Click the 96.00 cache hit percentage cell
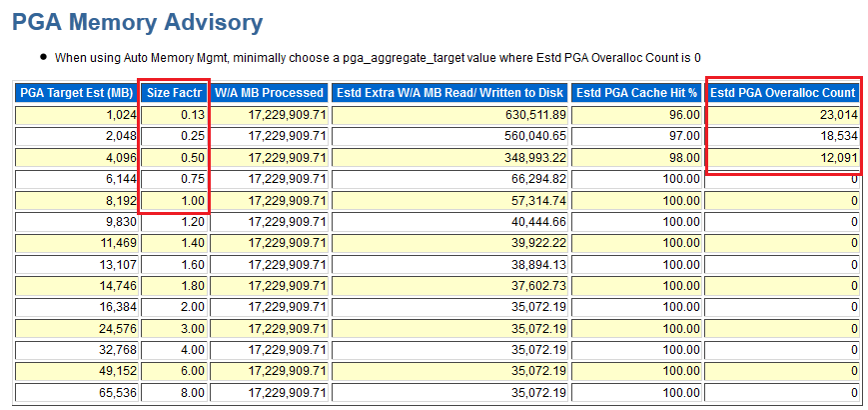This screenshot has height=410, width=868. (636, 115)
